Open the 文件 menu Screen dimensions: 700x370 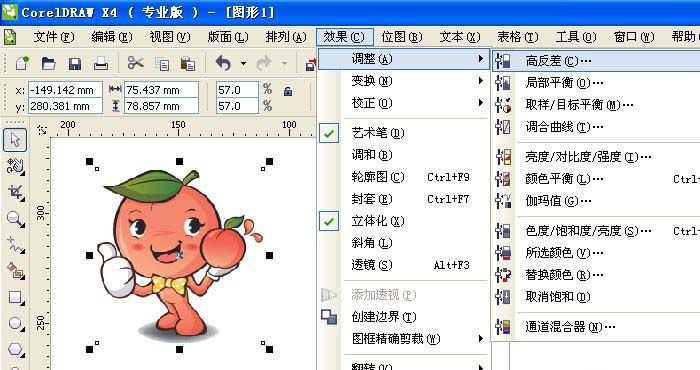pyautogui.click(x=54, y=37)
